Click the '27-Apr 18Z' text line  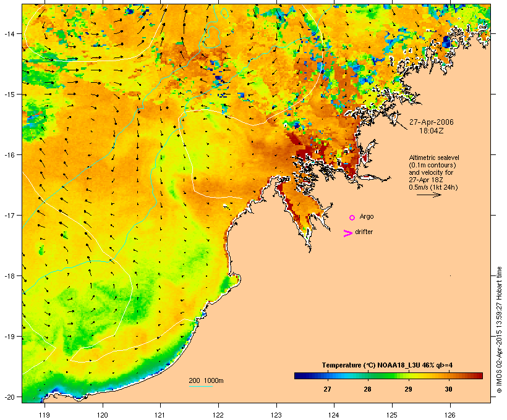click(x=426, y=180)
